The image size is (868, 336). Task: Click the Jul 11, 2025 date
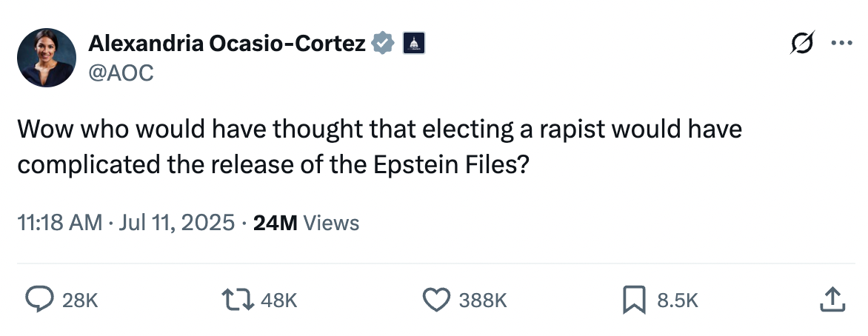pyautogui.click(x=178, y=223)
